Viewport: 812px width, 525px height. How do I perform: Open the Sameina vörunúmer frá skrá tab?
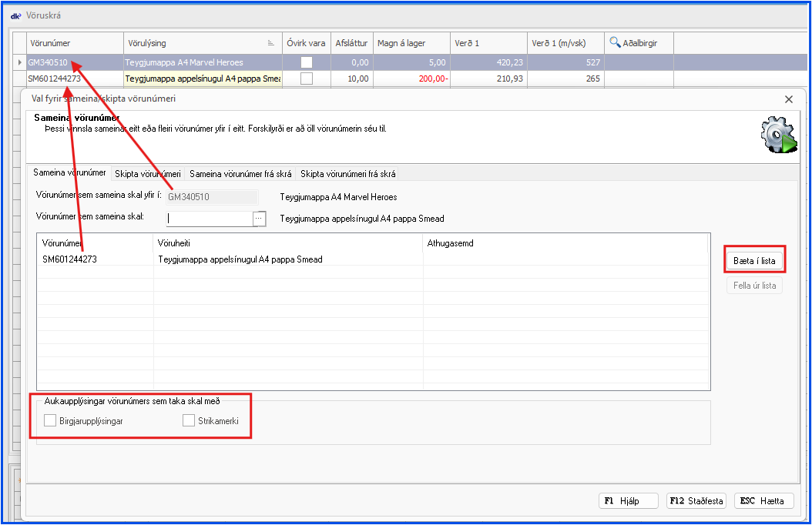click(240, 173)
